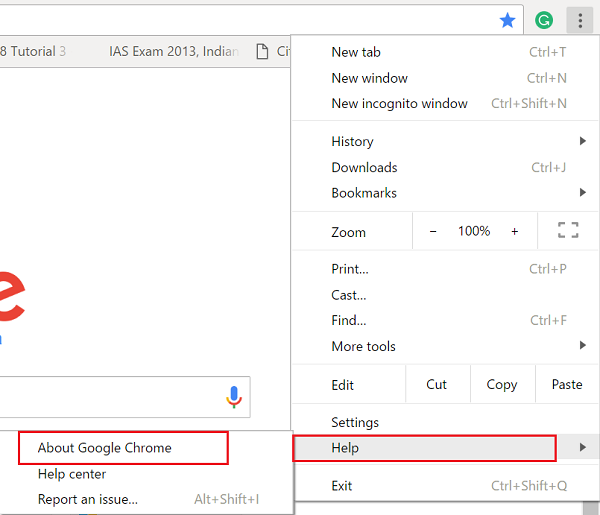
Task: Open the '8 Tutorial' bookmark
Action: coord(33,51)
